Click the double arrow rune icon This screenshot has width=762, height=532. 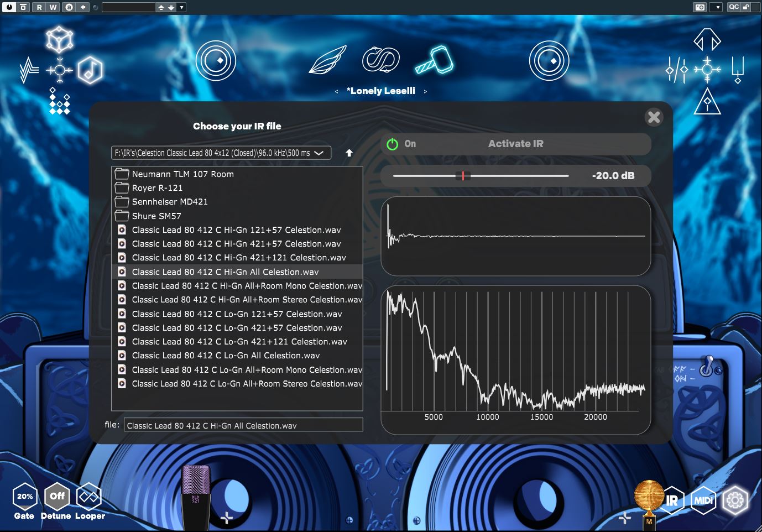(707, 40)
